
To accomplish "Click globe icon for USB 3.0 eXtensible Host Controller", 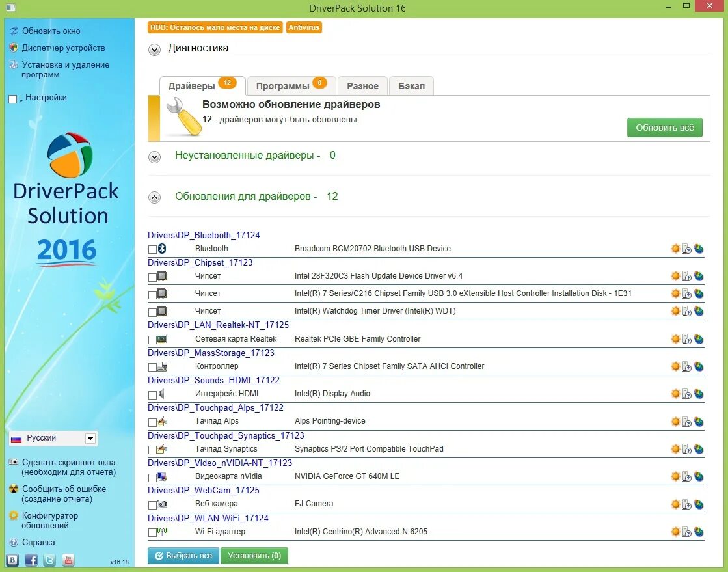I will [699, 294].
